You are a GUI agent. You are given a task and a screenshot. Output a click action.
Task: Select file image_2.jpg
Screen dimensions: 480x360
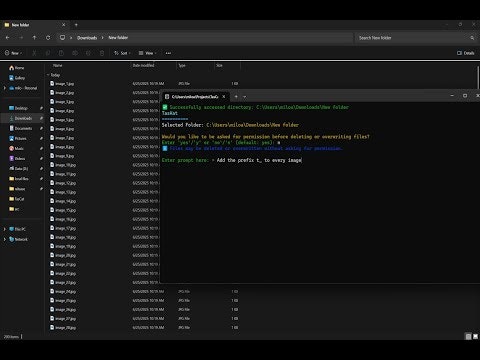coord(62,93)
